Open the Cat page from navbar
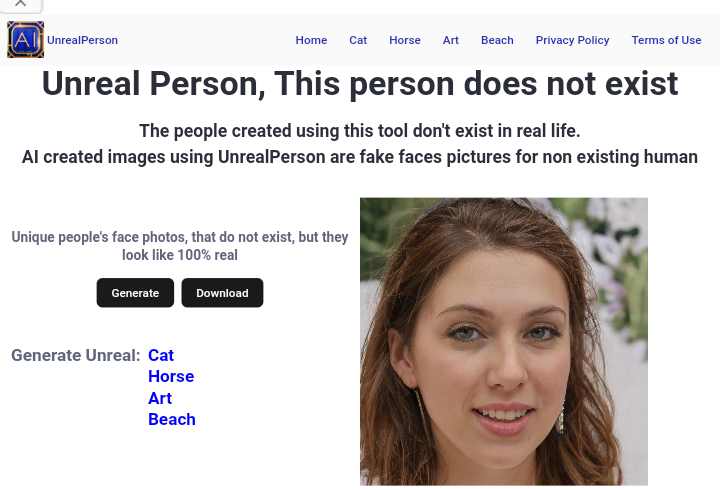 click(x=358, y=40)
